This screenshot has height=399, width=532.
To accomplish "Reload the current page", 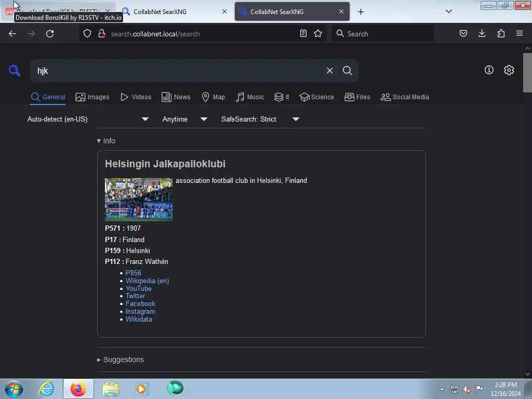I will coord(50,34).
